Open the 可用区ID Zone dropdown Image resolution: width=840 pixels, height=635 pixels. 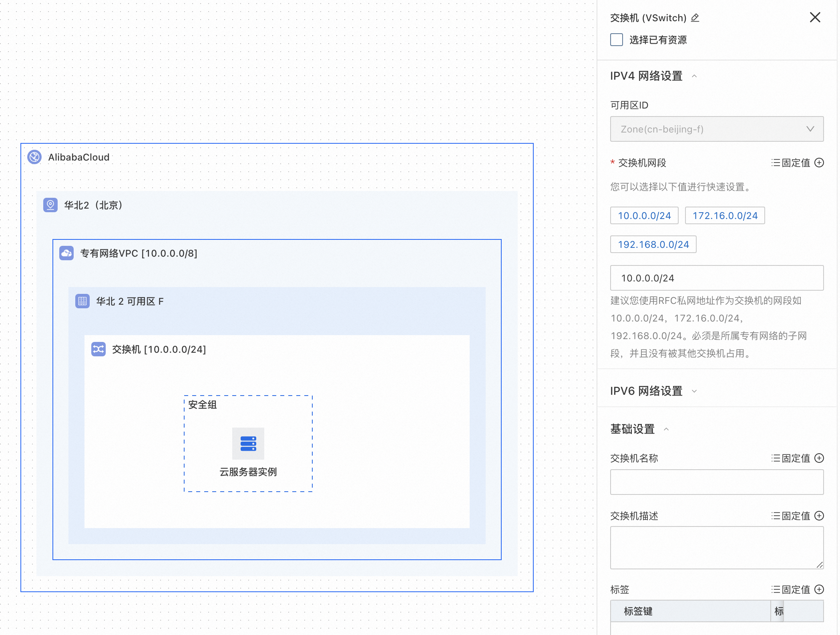[717, 129]
